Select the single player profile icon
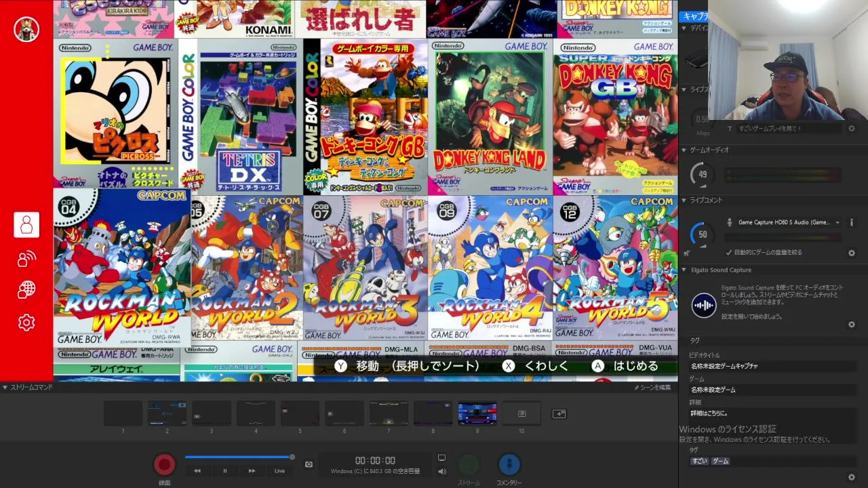The width and height of the screenshot is (868, 488). (x=26, y=225)
